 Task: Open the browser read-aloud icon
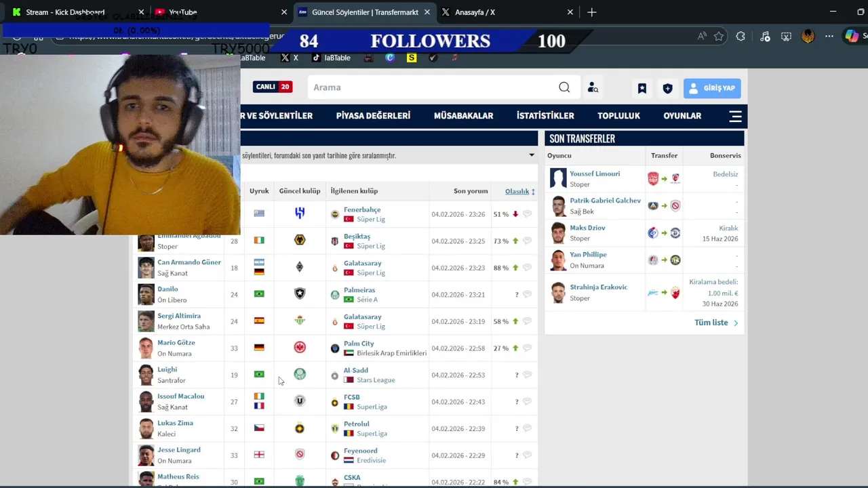[703, 37]
